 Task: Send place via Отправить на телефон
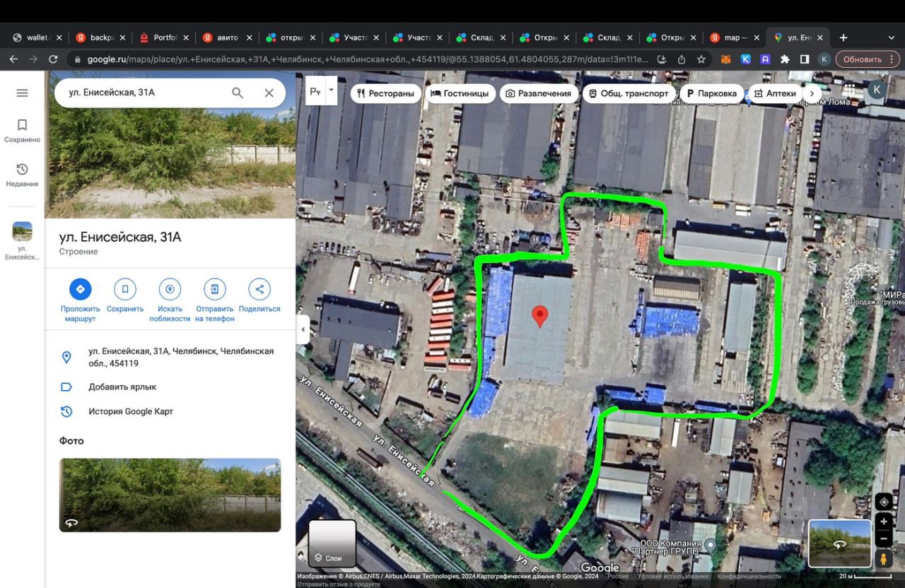(214, 289)
